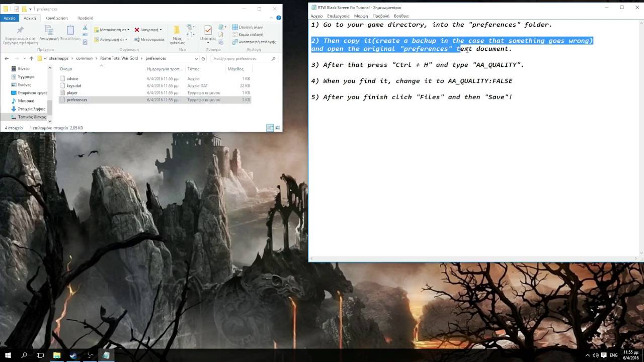Viewport: 644px width, 362px height.
Task: Select the advice file
Action: [x=72, y=78]
